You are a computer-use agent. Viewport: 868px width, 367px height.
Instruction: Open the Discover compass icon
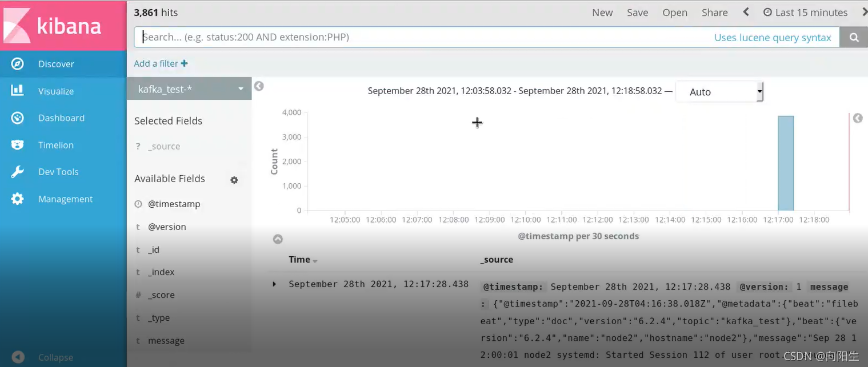(x=18, y=64)
